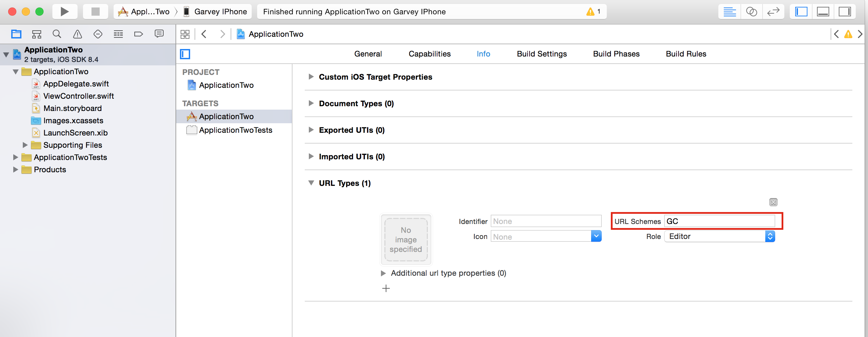Viewport: 868px width, 337px height.
Task: Add a new URL type
Action: coord(386,289)
